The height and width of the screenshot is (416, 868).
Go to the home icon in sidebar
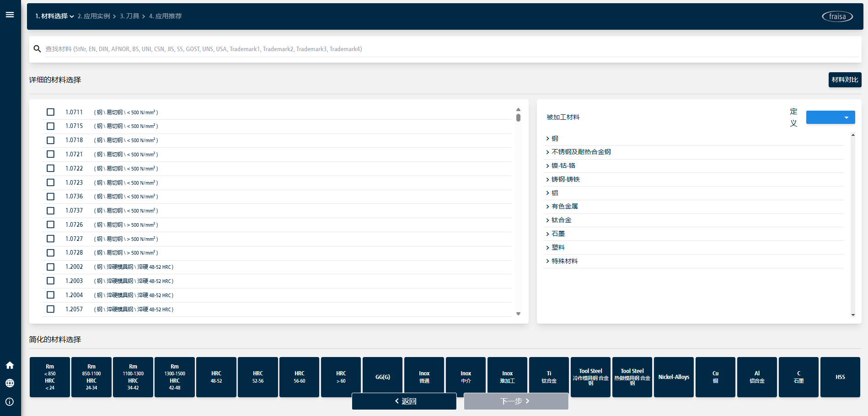click(x=10, y=365)
